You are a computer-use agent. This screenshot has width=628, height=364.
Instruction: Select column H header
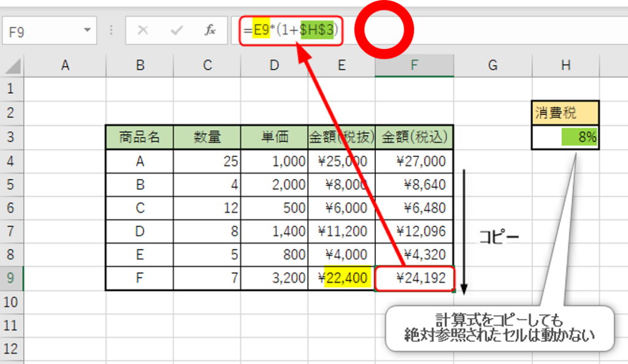(565, 65)
